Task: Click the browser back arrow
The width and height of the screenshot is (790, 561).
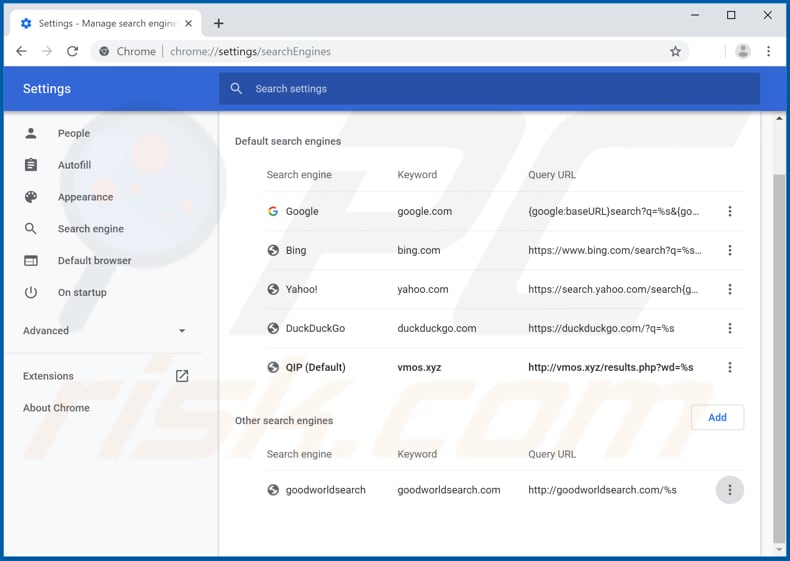Action: click(21, 51)
